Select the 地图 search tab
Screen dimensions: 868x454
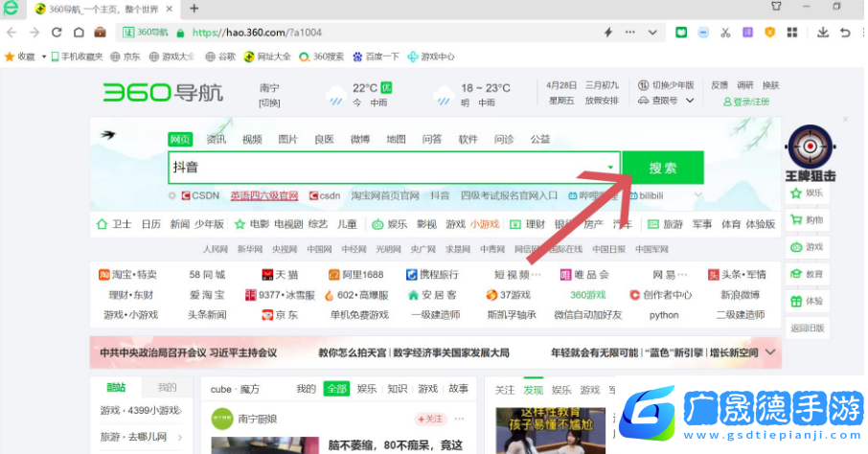396,140
